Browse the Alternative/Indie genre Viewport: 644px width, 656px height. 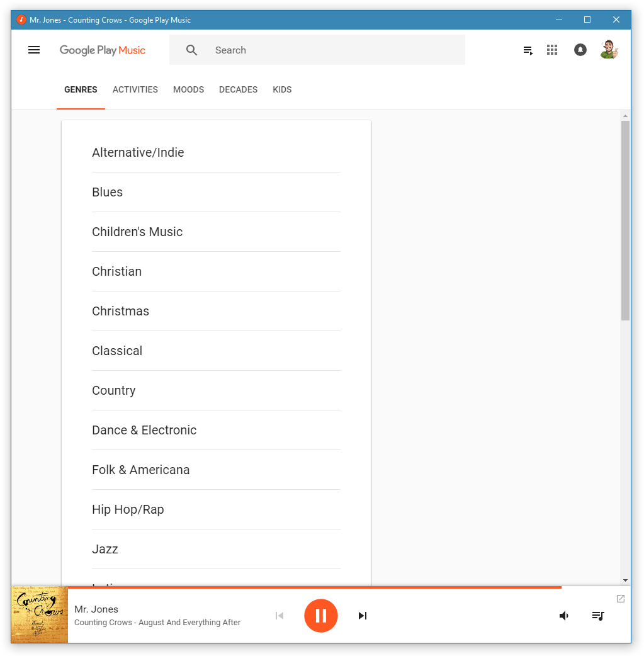click(138, 152)
